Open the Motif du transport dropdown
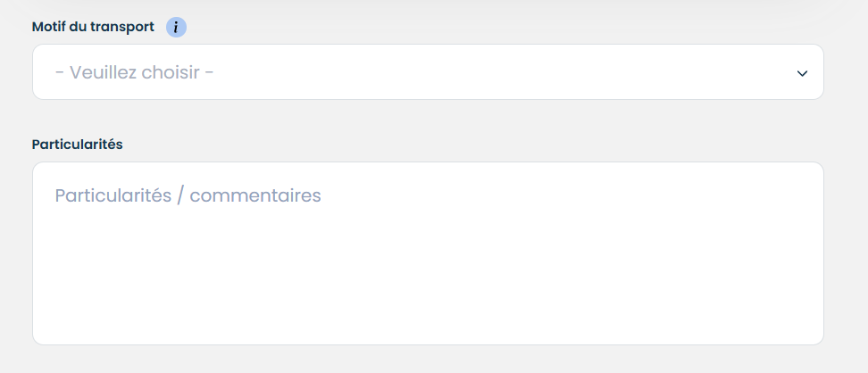The height and width of the screenshot is (373, 868). 427,72
